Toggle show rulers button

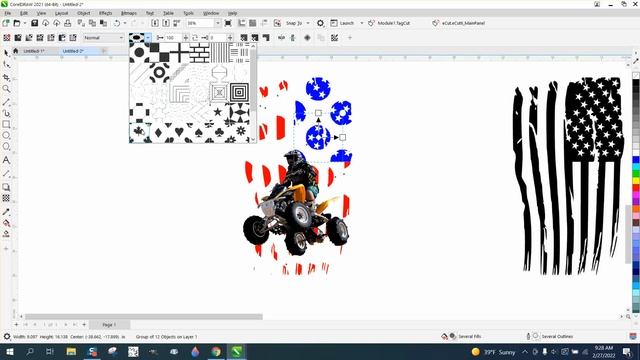pyautogui.click(x=242, y=23)
